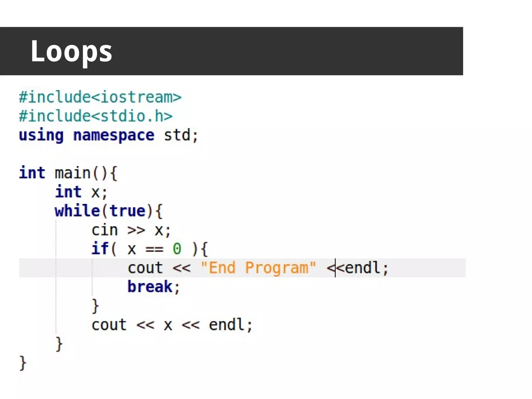Click the #include<iostream> line
The width and height of the screenshot is (532, 399).
(100, 97)
